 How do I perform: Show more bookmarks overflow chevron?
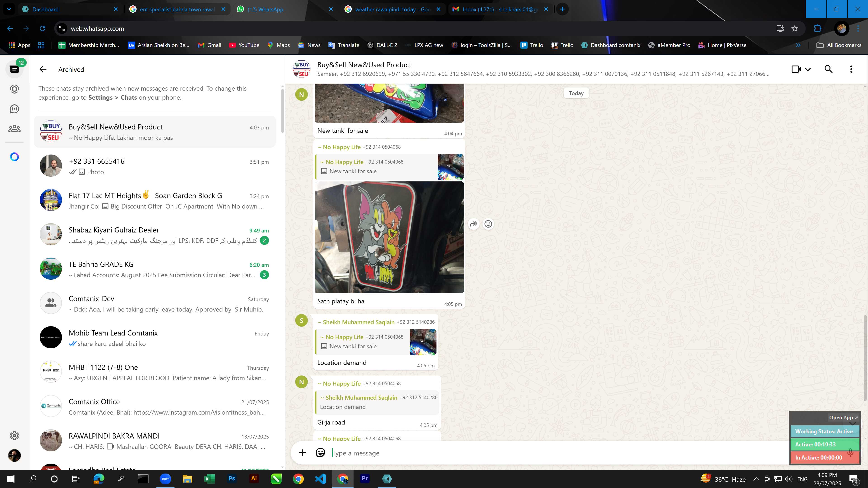pos(798,45)
